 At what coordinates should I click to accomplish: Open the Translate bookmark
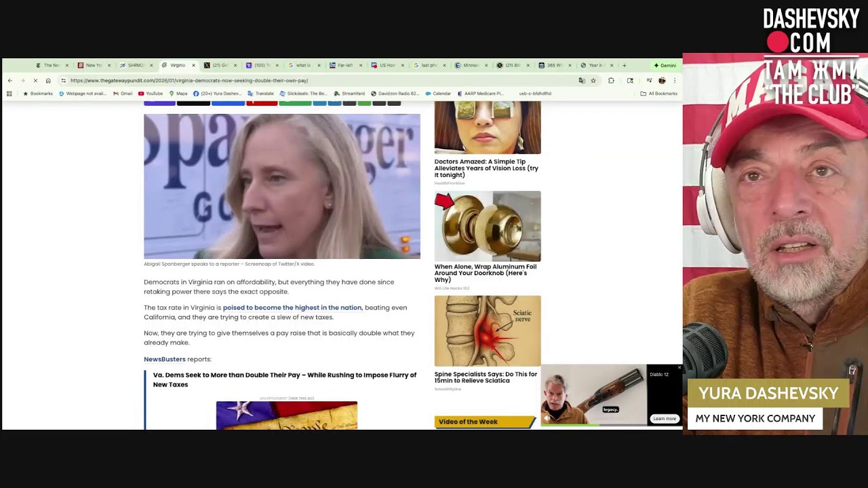(x=261, y=94)
